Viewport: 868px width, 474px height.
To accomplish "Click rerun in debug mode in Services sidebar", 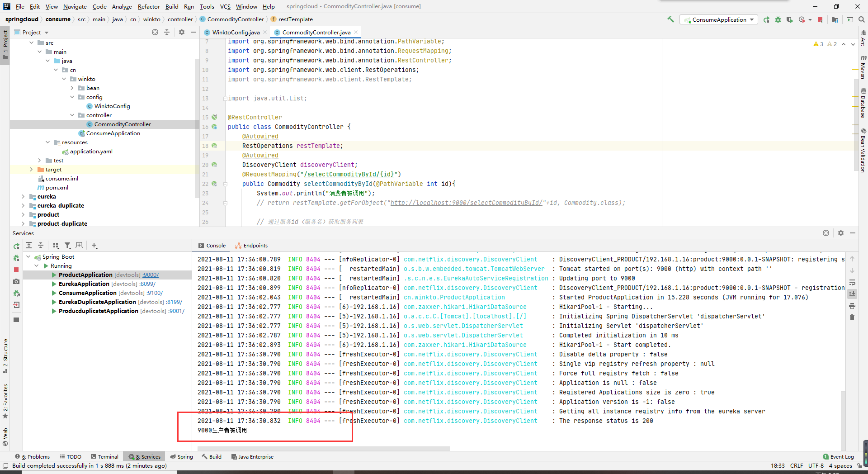I will coord(16,258).
